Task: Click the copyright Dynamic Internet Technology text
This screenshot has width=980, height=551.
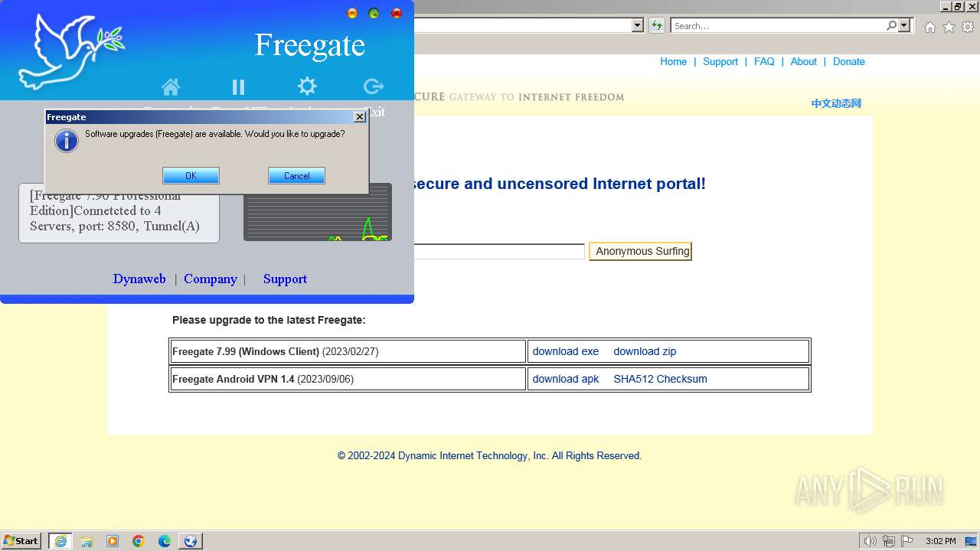Action: pos(489,455)
